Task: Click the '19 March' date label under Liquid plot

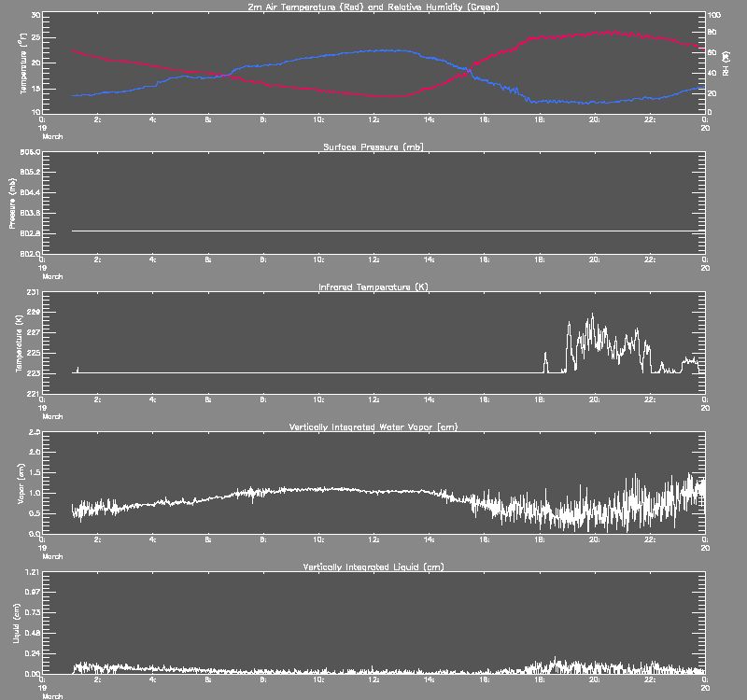Action: coord(51,692)
